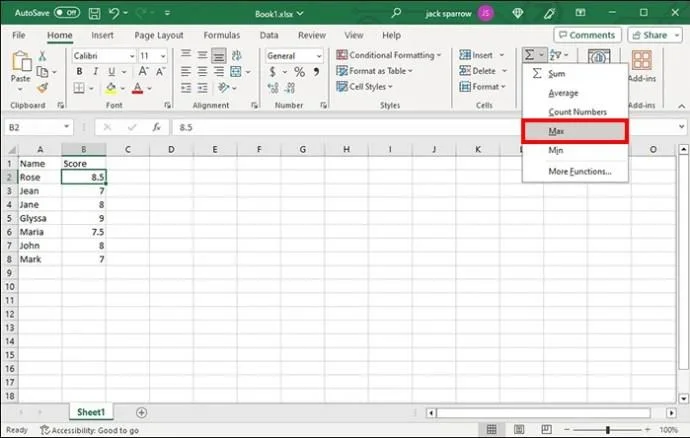The image size is (690, 438).
Task: Click the Share button
Action: click(655, 35)
